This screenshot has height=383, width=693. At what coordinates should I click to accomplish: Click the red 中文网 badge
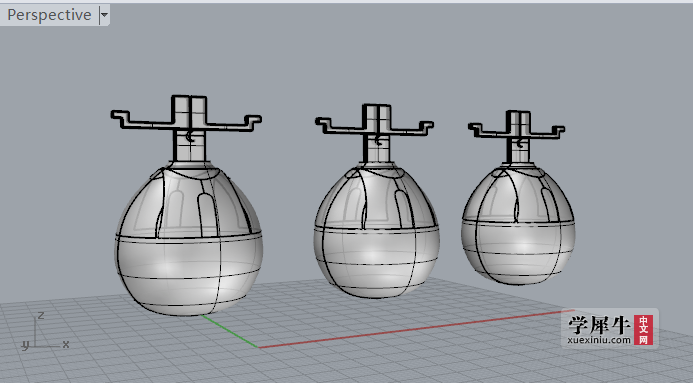(643, 330)
